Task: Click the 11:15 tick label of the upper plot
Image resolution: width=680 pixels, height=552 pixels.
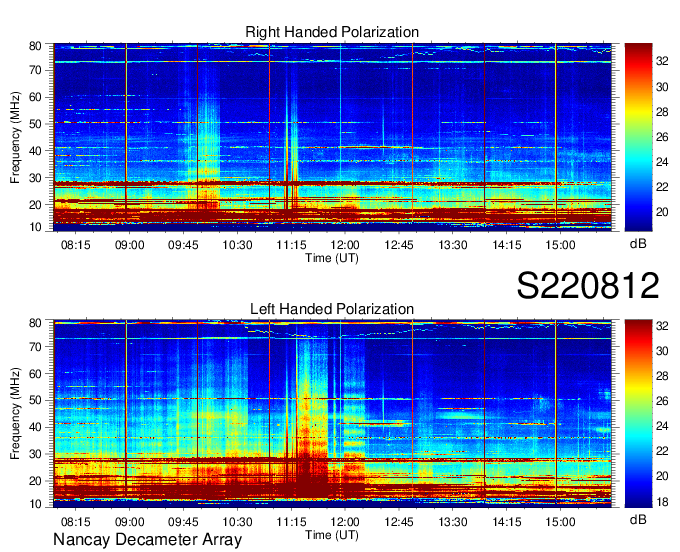Action: click(x=291, y=245)
